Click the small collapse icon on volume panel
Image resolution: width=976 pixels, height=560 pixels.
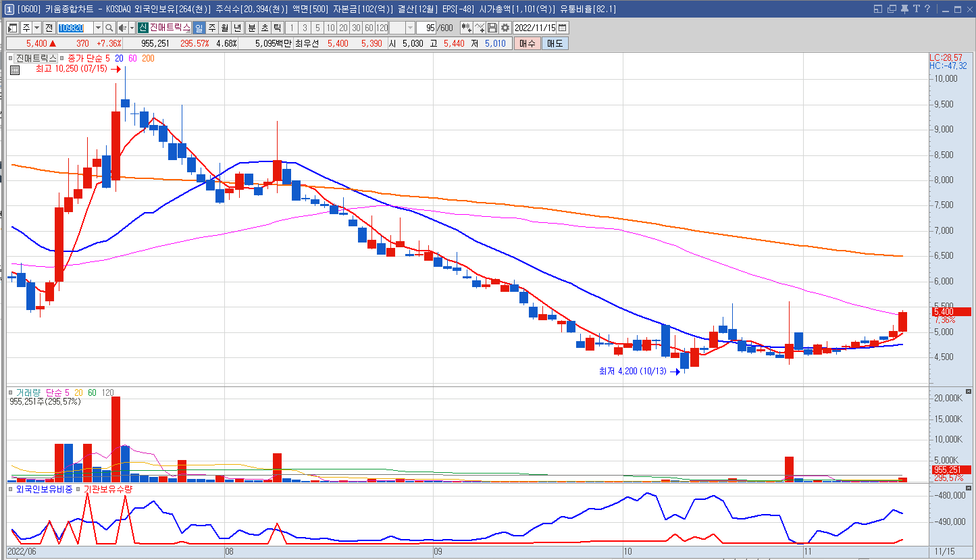tap(969, 392)
